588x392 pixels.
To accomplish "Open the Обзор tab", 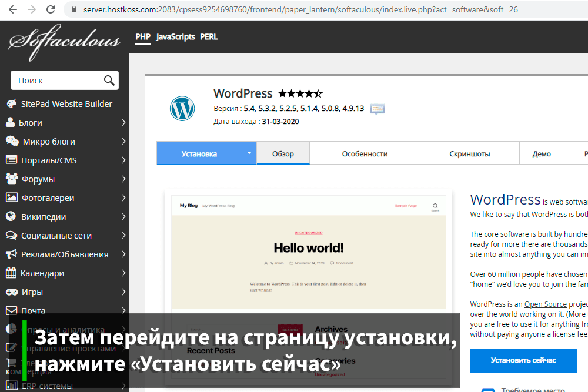I will click(x=283, y=153).
